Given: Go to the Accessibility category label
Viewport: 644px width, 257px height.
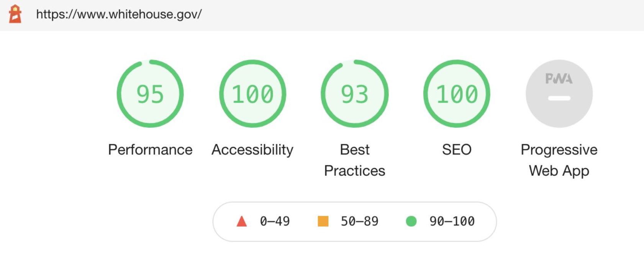Looking at the screenshot, I should click(x=252, y=150).
